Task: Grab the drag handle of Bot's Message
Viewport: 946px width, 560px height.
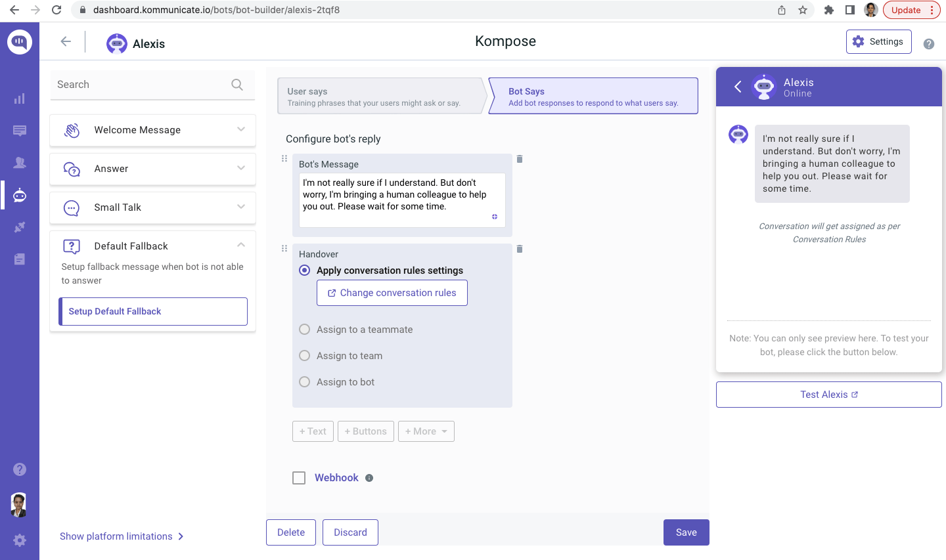Action: click(x=284, y=158)
